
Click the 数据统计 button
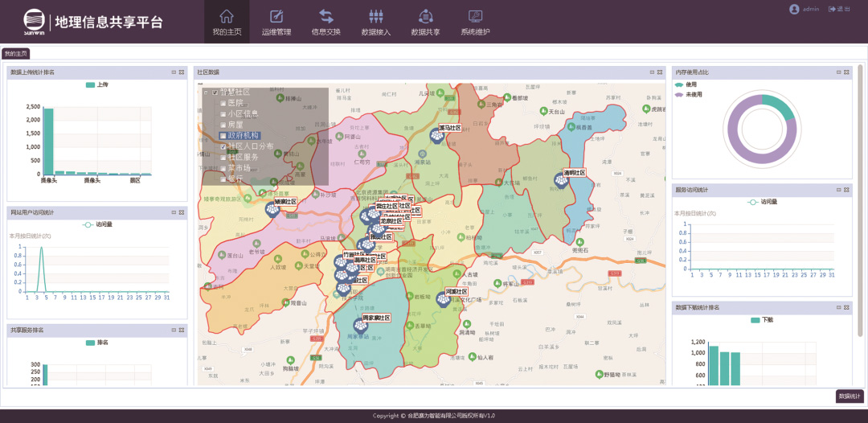[x=850, y=396]
